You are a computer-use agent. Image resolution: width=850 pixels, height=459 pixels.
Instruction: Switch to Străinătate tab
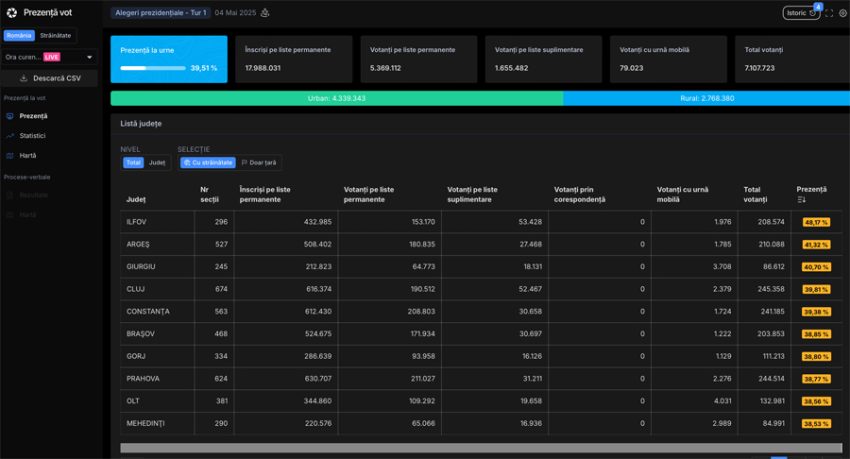pyautogui.click(x=56, y=35)
